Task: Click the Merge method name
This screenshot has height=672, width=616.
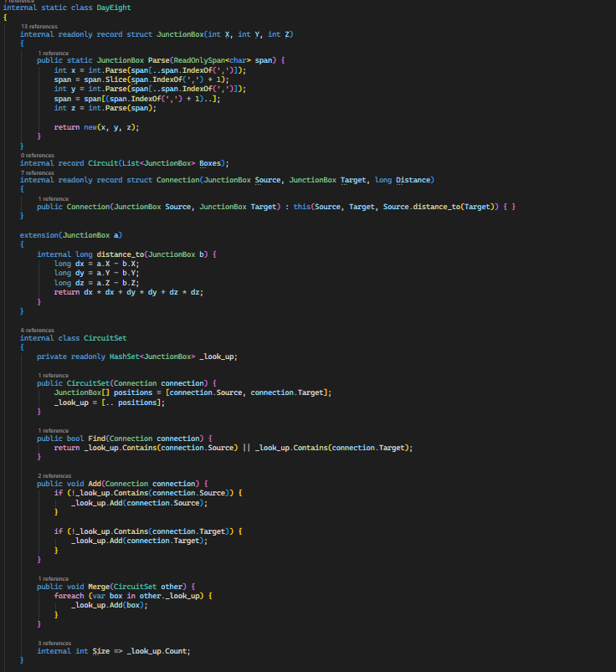Action: coord(99,587)
